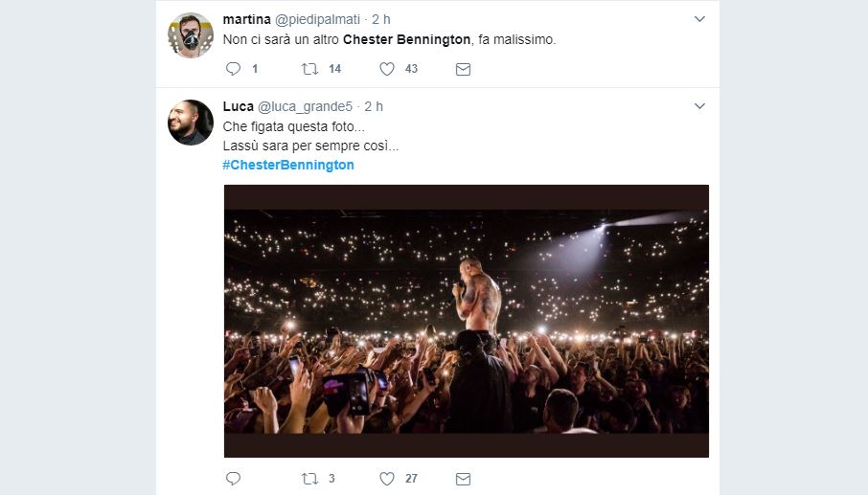This screenshot has width=868, height=495.
Task: Open Luca's tweet timestamp
Action: (x=374, y=106)
